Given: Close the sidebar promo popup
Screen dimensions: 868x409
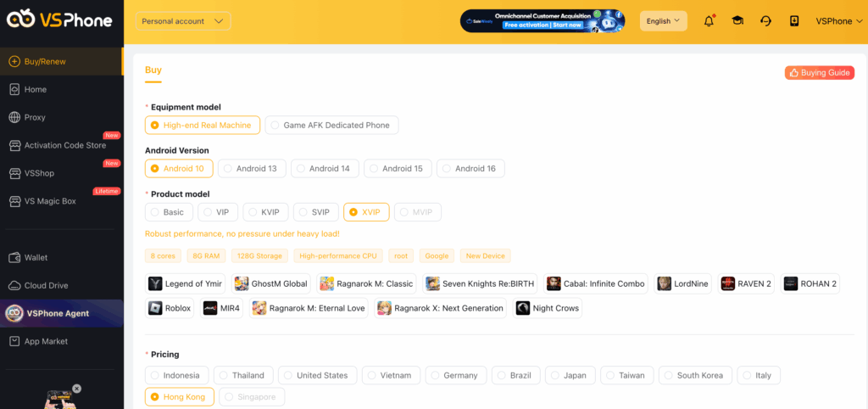Looking at the screenshot, I should (77, 389).
